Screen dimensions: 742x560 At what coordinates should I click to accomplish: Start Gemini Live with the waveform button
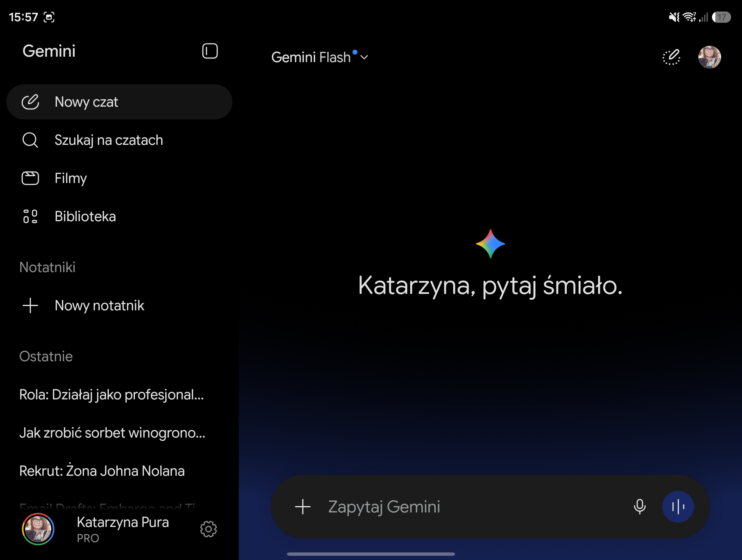(x=678, y=507)
